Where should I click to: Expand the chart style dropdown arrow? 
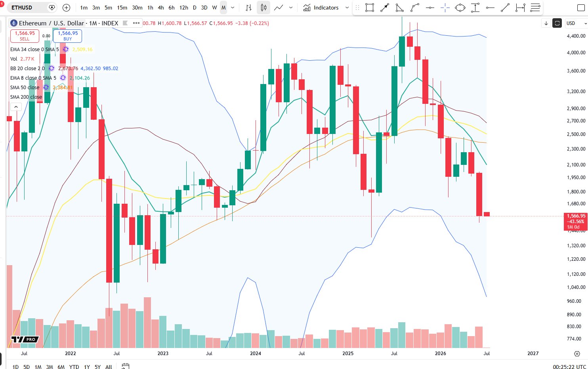pos(291,8)
